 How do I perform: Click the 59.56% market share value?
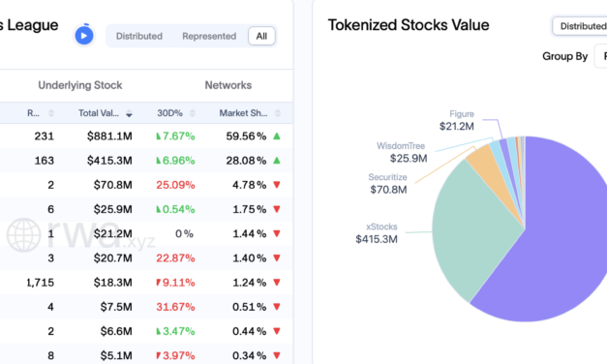click(246, 136)
